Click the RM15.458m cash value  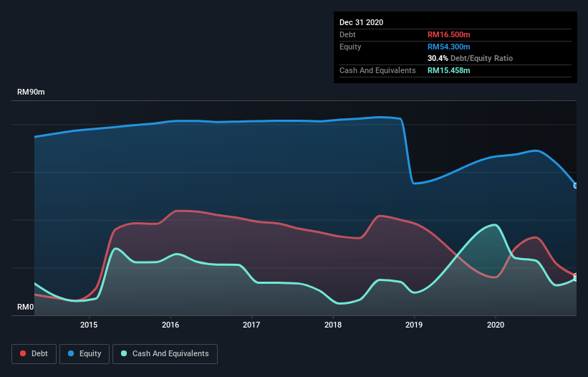click(x=448, y=70)
